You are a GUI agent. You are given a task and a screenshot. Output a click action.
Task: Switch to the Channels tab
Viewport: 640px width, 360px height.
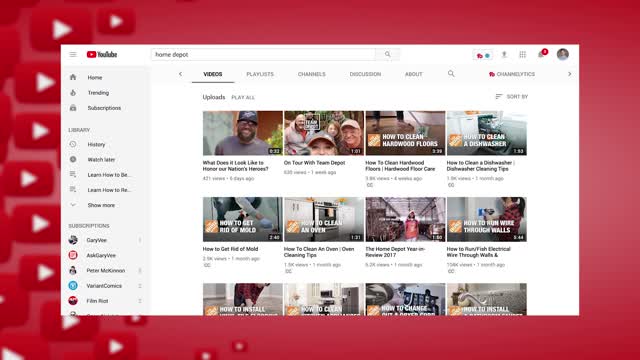pos(311,74)
